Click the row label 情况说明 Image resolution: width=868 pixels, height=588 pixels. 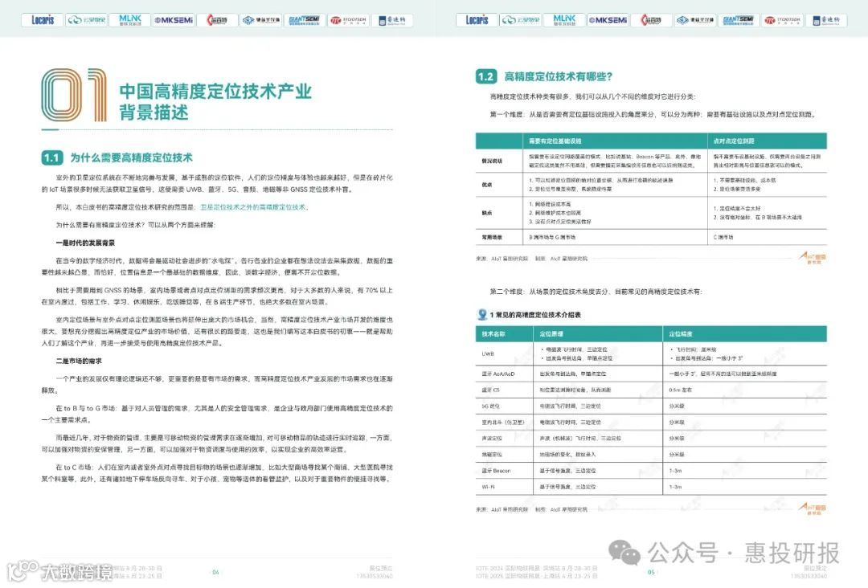pos(492,161)
